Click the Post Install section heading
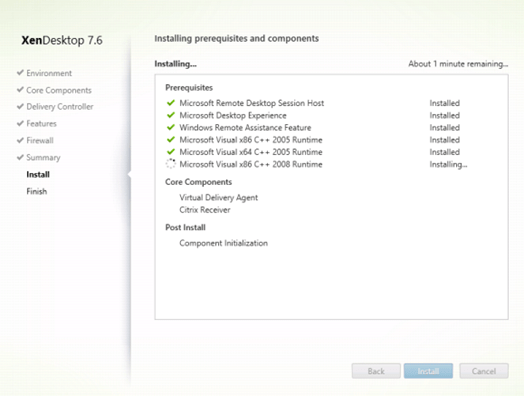This screenshot has height=396, width=524. coord(185,227)
